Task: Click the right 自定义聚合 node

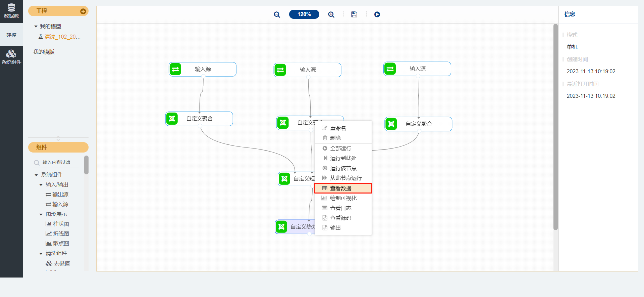Action: click(418, 124)
